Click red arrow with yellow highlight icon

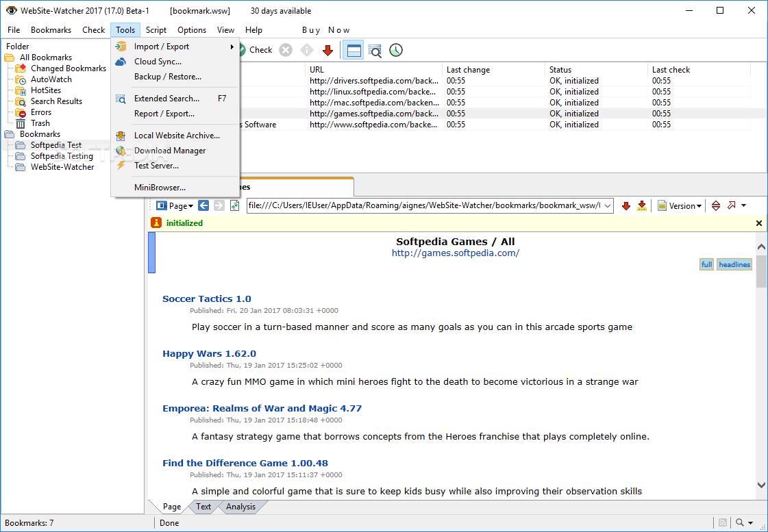(x=642, y=206)
